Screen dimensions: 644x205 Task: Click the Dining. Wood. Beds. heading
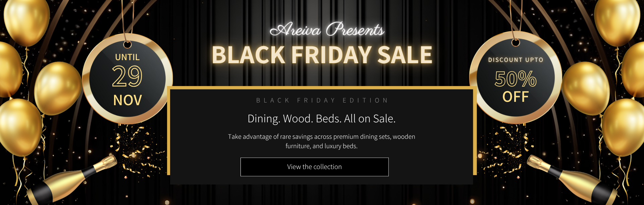pyautogui.click(x=321, y=119)
